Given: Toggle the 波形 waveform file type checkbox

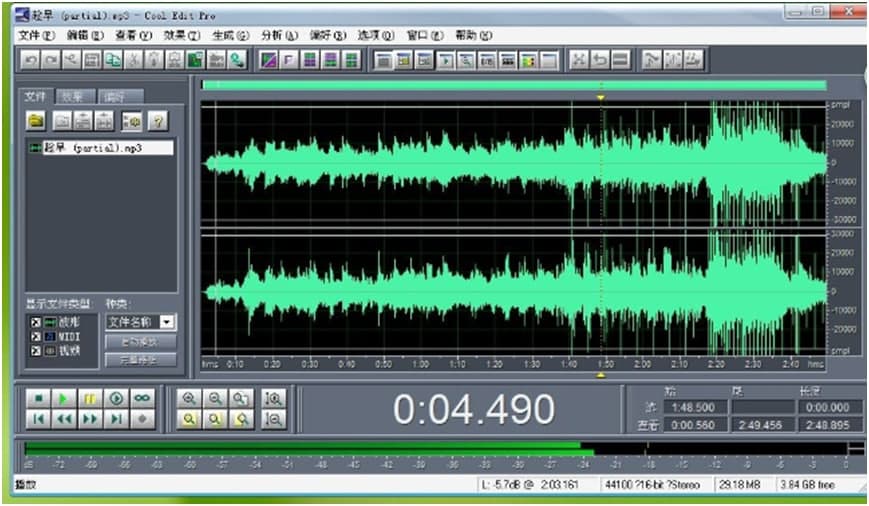Looking at the screenshot, I should (36, 322).
